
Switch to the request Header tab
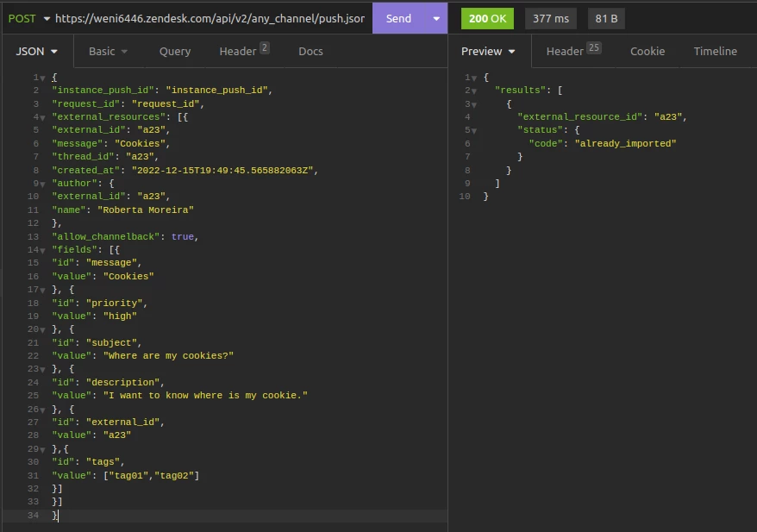[244, 51]
